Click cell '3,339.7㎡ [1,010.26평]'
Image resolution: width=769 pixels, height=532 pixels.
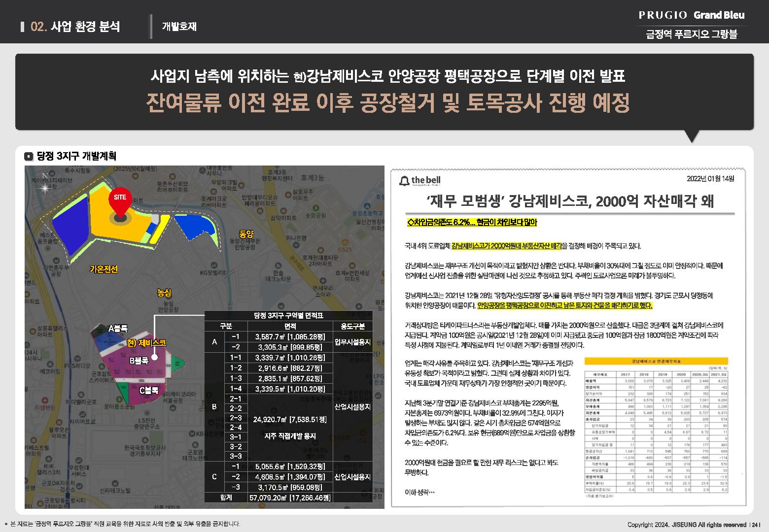(290, 358)
